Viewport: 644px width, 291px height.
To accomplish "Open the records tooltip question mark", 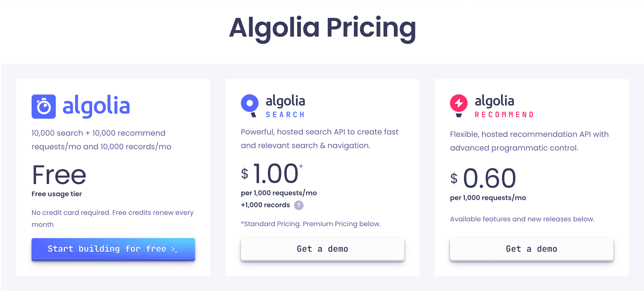I will click(299, 206).
